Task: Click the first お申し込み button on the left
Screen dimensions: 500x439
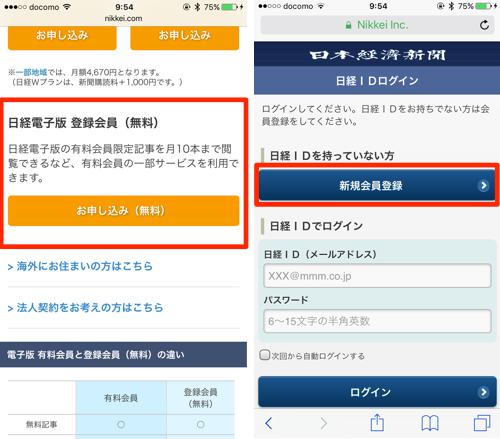Action: [62, 37]
